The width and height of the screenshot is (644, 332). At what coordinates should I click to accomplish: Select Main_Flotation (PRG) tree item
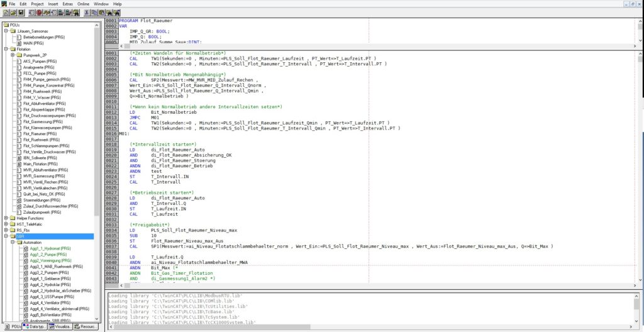40,164
